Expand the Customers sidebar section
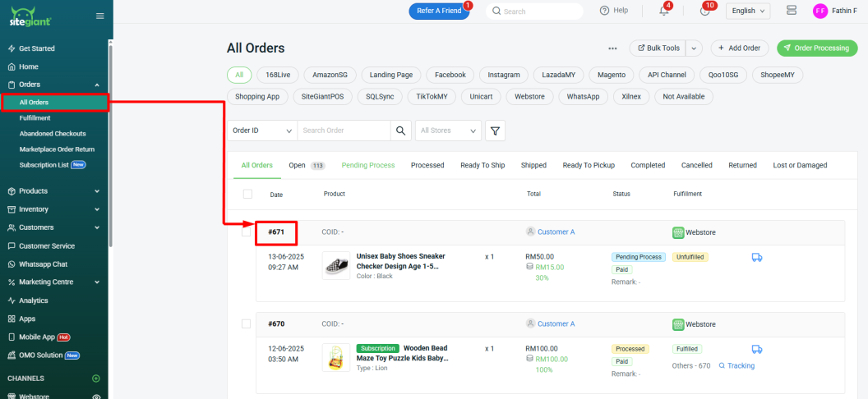 point(98,227)
